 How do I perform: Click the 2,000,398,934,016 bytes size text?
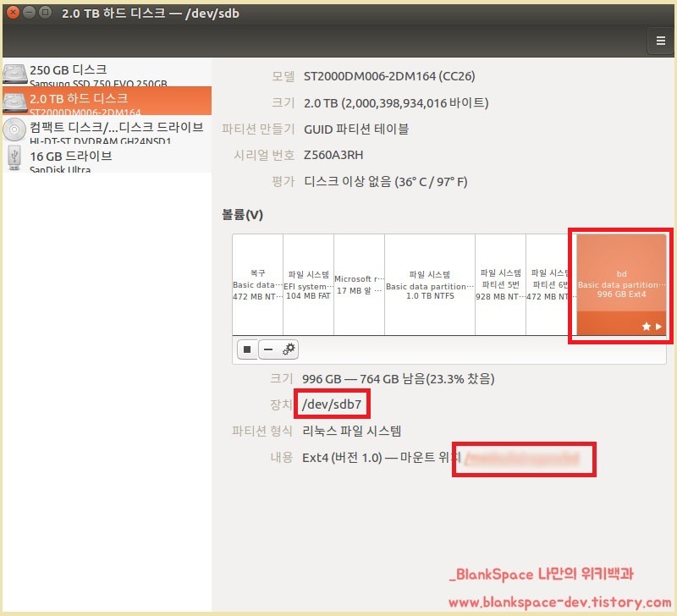[x=396, y=103]
